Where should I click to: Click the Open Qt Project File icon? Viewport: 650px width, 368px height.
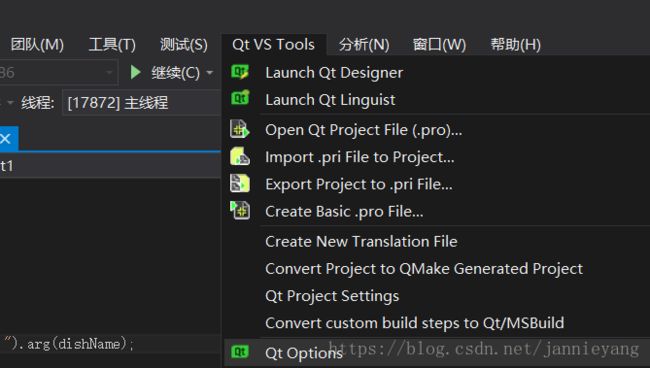(x=240, y=129)
